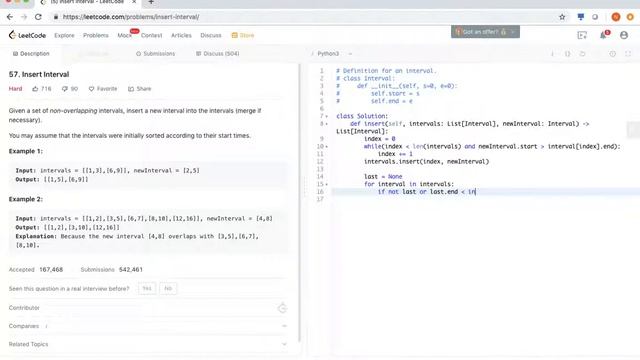Open Mock in the navigation
This screenshot has height=360, width=640.
[124, 36]
